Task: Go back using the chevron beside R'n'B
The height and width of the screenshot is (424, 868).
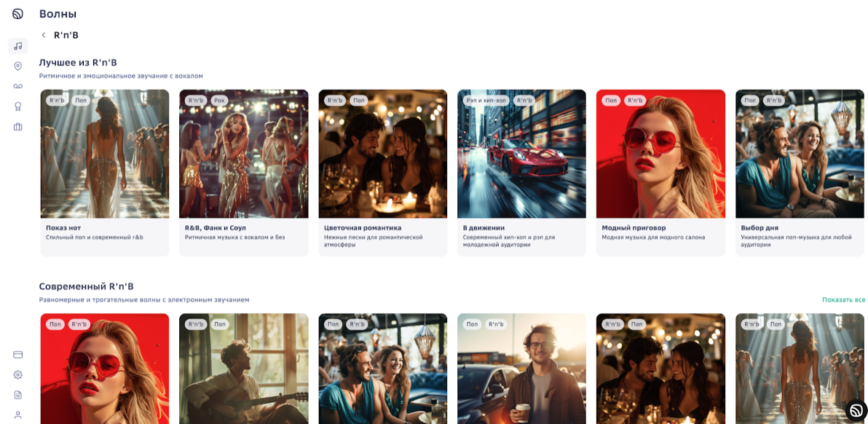Action: (x=44, y=35)
